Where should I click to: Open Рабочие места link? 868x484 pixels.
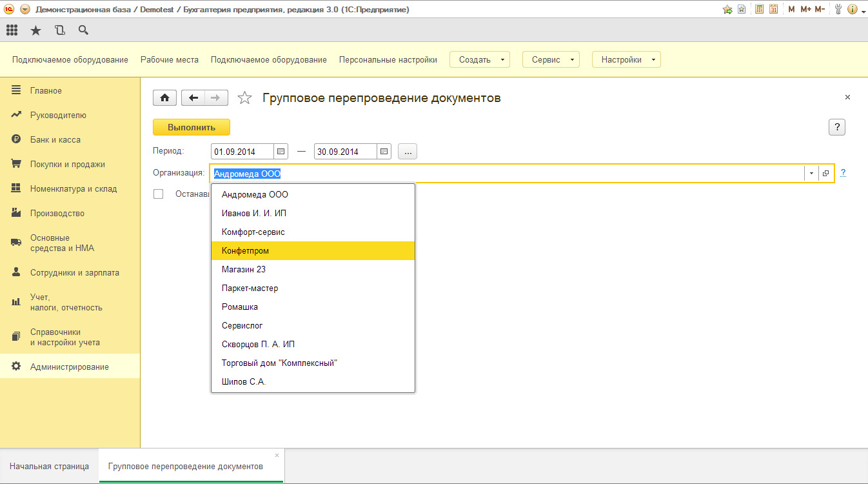tap(170, 59)
